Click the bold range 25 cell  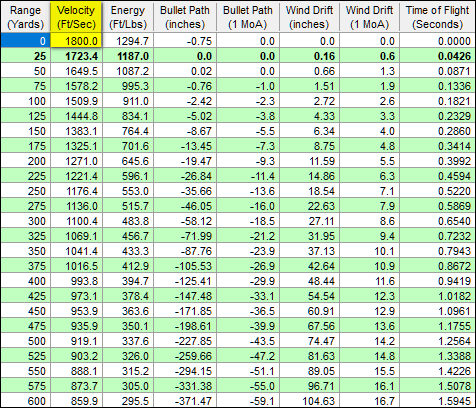[x=26, y=56]
